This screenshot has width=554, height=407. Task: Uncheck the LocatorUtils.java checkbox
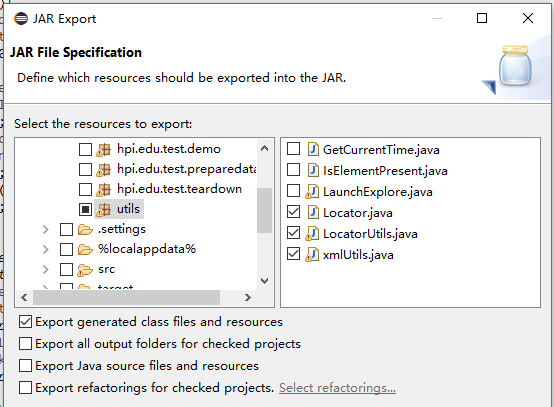pyautogui.click(x=293, y=233)
